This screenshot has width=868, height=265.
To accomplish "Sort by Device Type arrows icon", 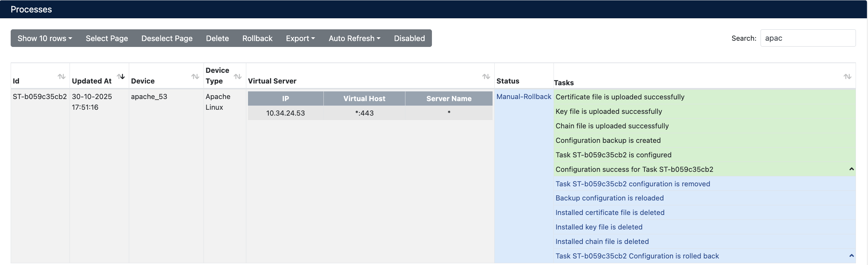I will coord(238,76).
